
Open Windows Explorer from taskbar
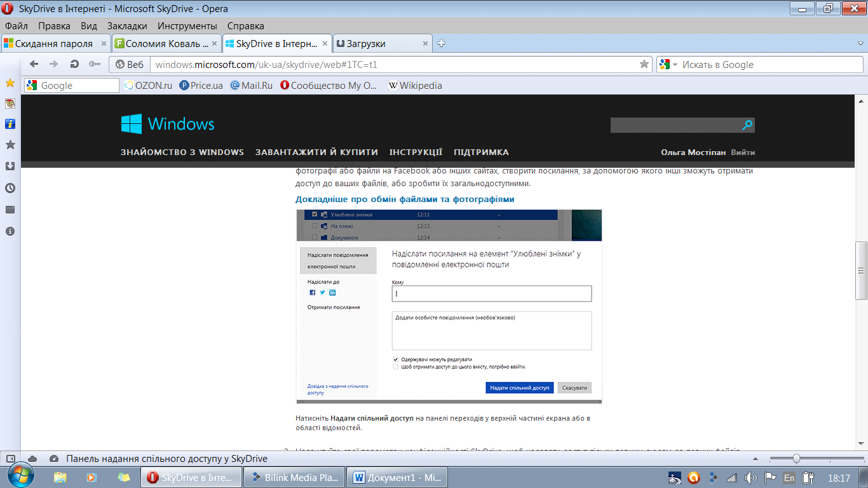[60, 477]
